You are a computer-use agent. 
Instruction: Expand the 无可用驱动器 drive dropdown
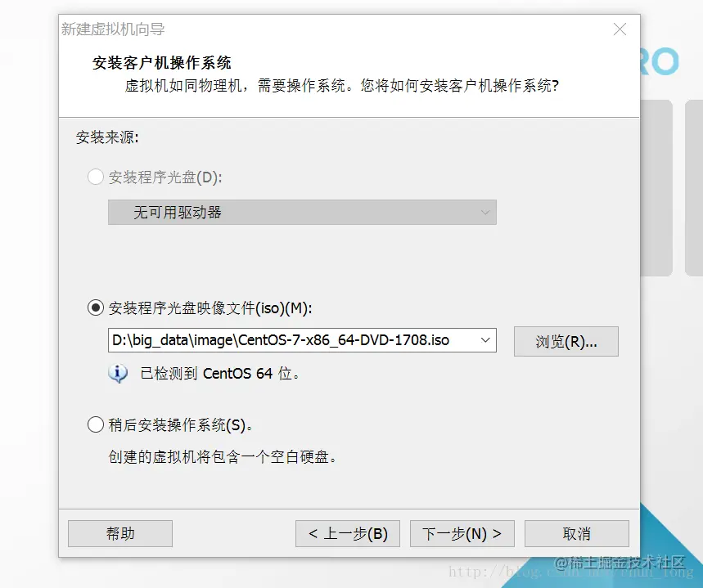pos(302,213)
